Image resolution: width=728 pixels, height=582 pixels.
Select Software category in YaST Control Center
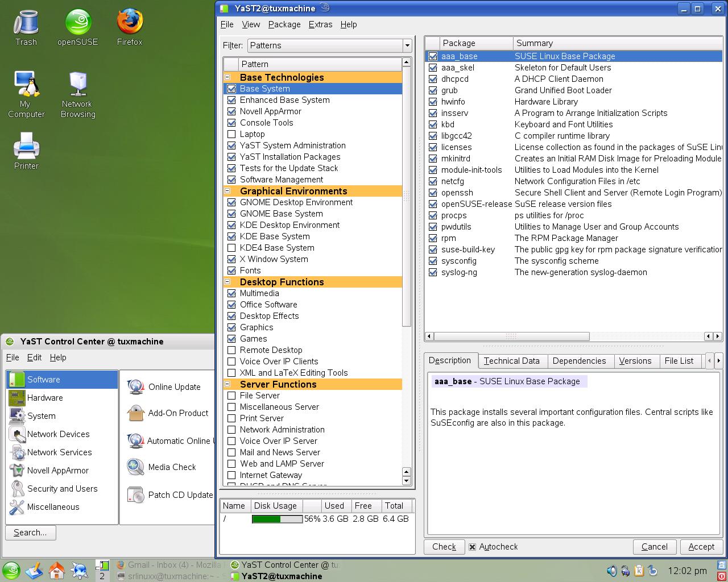[x=62, y=380]
